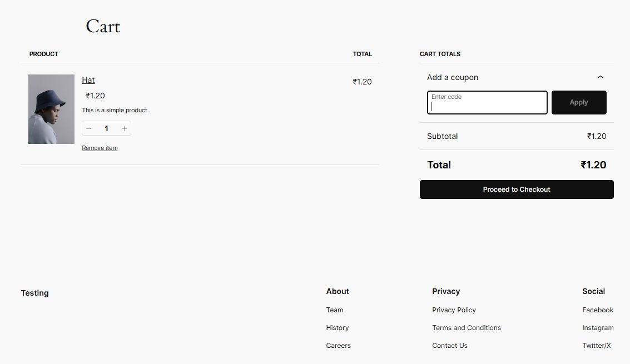Go to the Twitter/X link
The image size is (630, 364).
point(597,346)
